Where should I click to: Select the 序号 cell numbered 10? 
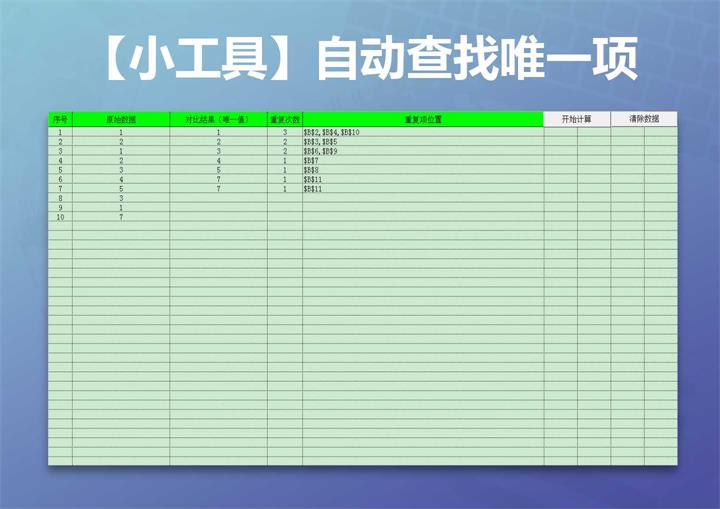click(x=60, y=217)
